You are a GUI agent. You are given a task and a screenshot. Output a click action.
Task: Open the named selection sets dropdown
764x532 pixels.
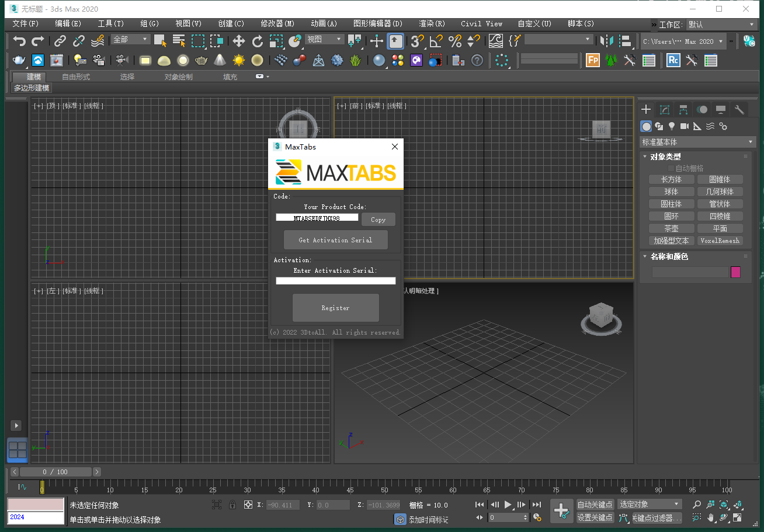tap(558, 39)
